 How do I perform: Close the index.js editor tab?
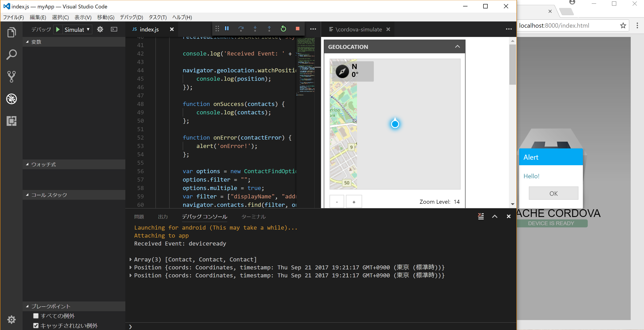click(x=172, y=29)
